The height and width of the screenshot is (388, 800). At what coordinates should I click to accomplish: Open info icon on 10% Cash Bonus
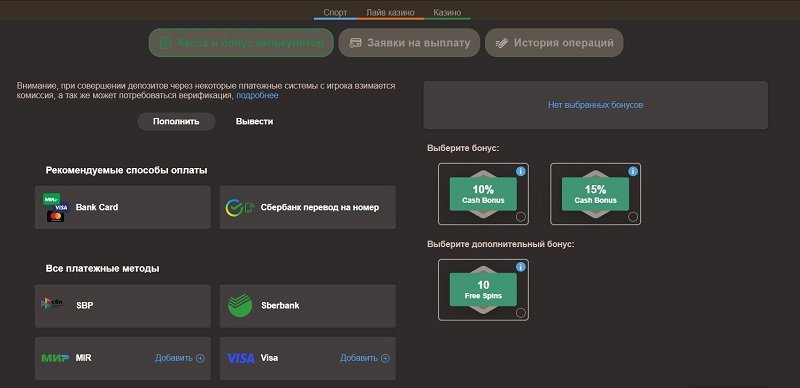pyautogui.click(x=521, y=172)
